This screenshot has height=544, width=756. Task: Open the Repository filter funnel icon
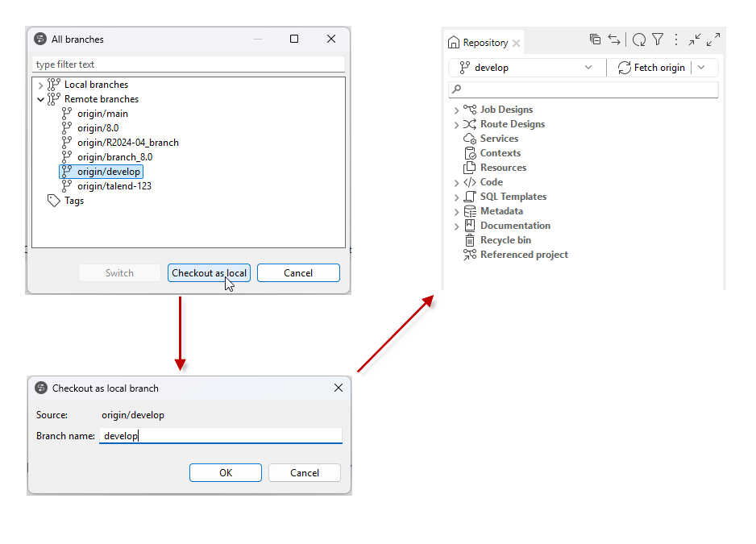[x=658, y=39]
